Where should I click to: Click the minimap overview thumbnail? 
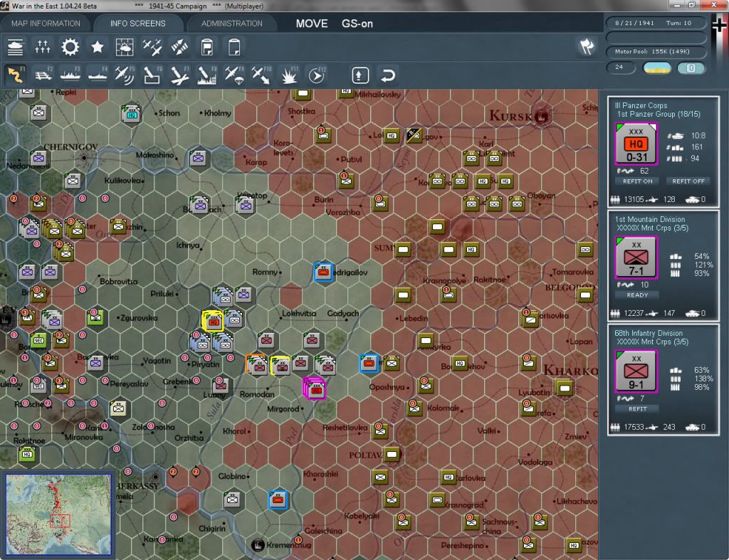58,514
